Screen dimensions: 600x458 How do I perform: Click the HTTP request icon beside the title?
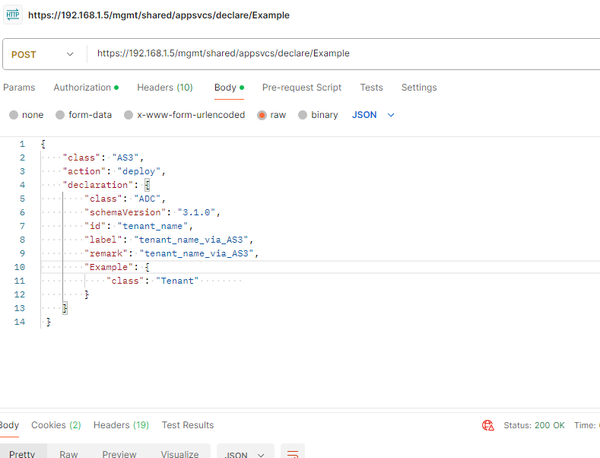(x=13, y=14)
